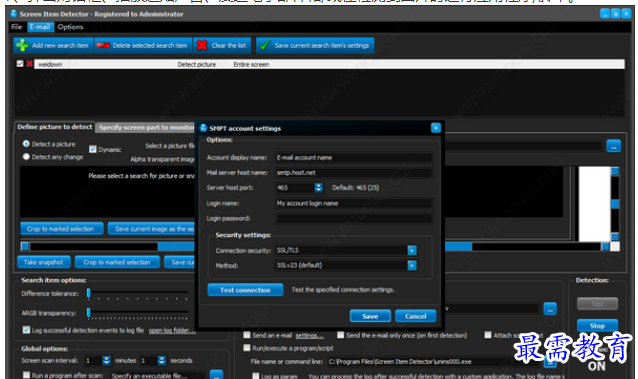Click the lower Crop to marked selection button
Screen dimensions: 638x379
pos(117,262)
